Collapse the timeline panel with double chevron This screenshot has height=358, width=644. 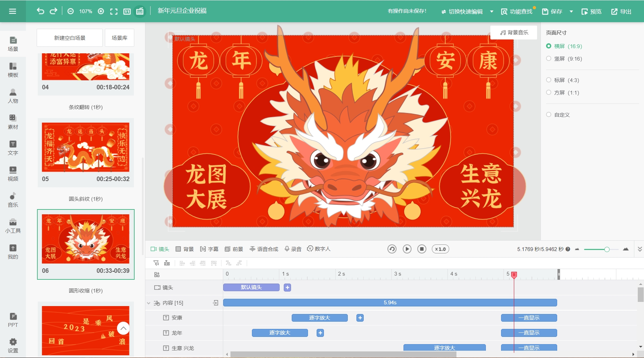(640, 249)
